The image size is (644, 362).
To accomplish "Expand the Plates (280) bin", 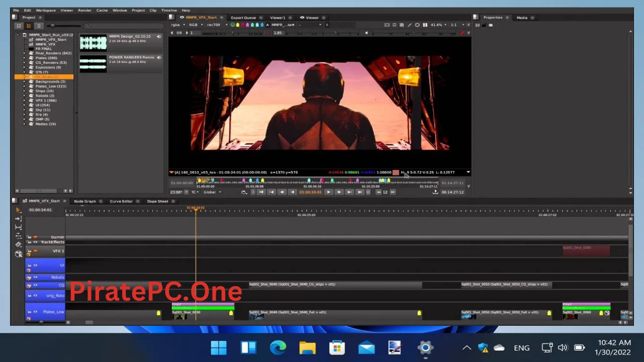I will click(24, 58).
